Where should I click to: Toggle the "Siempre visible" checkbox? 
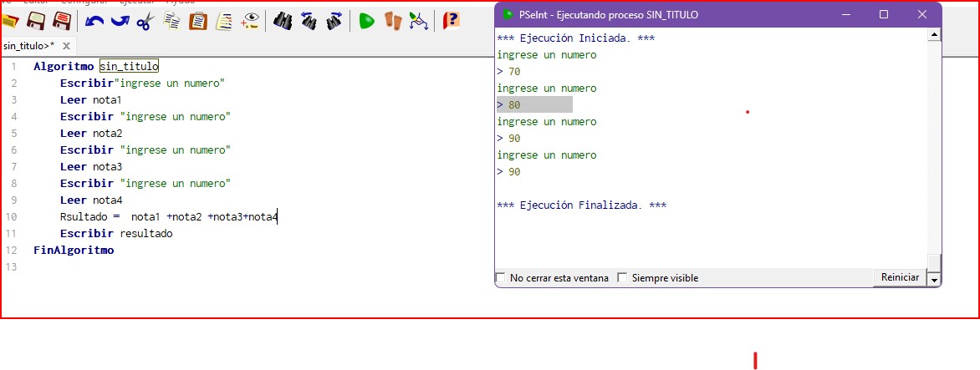point(622,278)
